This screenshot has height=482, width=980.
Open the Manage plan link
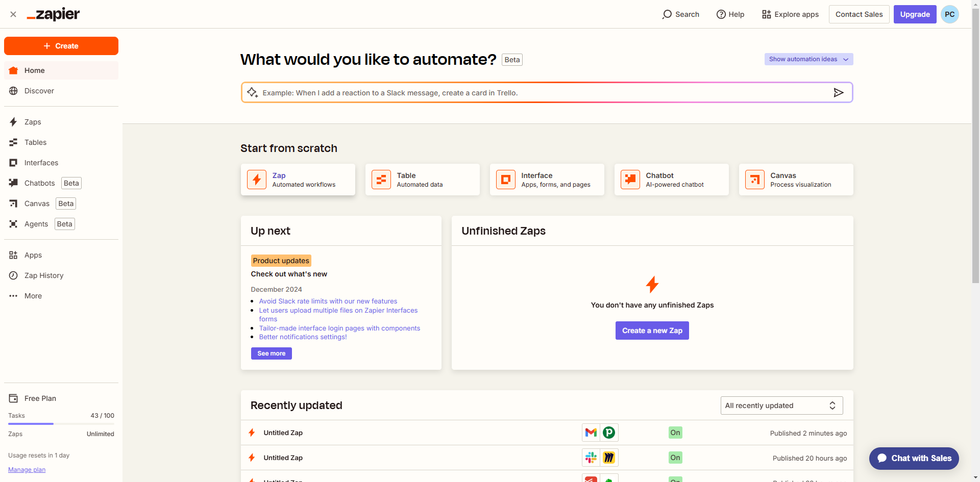(x=27, y=470)
